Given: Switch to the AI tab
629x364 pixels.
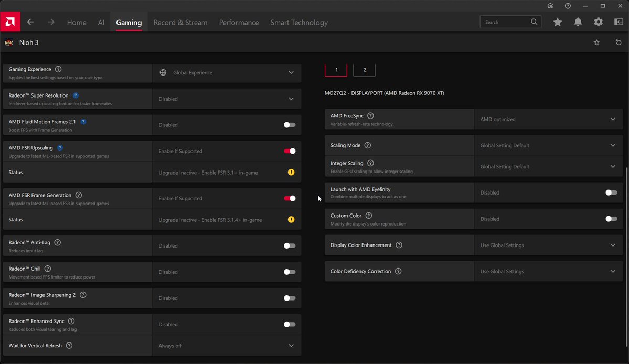Looking at the screenshot, I should pyautogui.click(x=101, y=23).
